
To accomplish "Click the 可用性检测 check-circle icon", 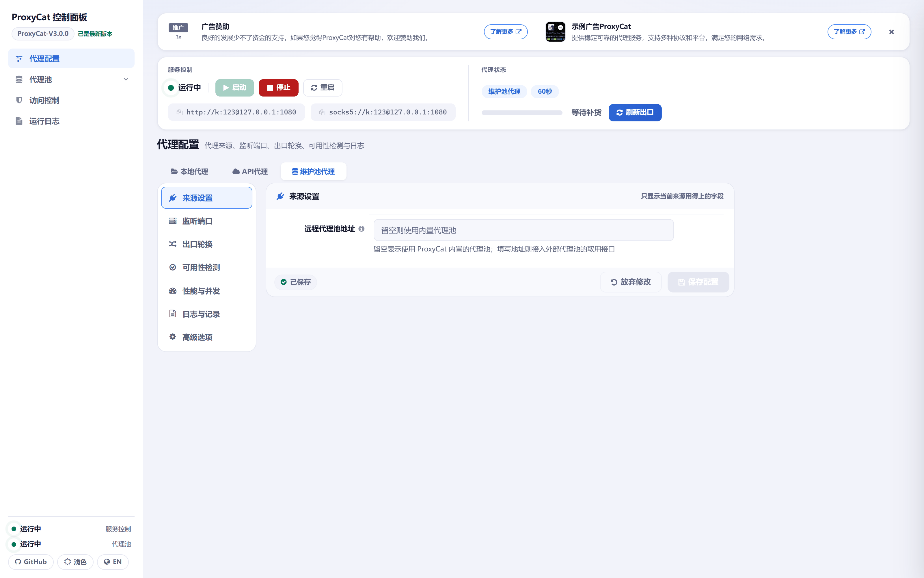I will [x=173, y=267].
